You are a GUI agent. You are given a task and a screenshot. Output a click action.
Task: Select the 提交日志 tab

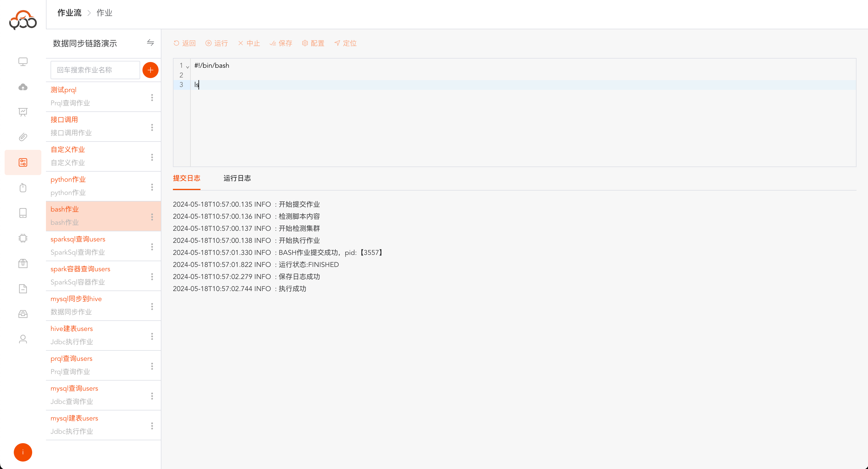pos(186,178)
